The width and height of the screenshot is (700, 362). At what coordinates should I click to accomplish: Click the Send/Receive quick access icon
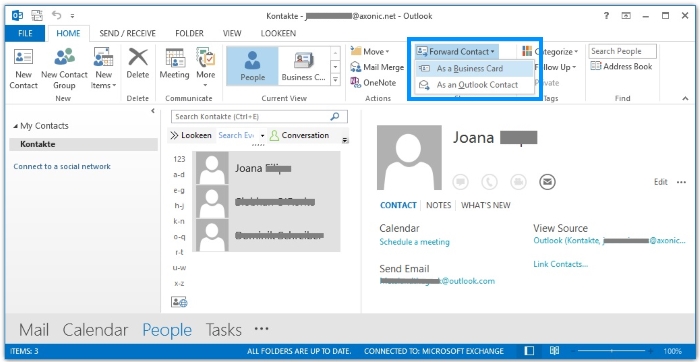point(37,16)
